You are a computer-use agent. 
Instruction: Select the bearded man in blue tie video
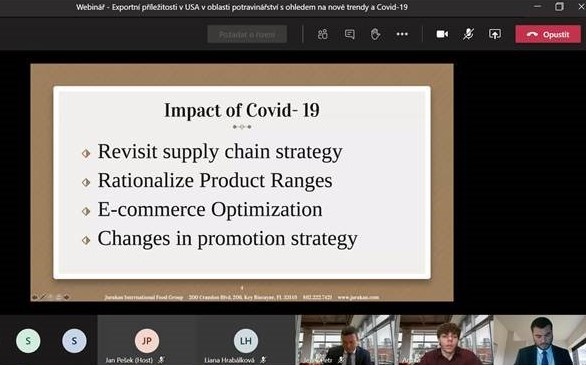(540, 340)
